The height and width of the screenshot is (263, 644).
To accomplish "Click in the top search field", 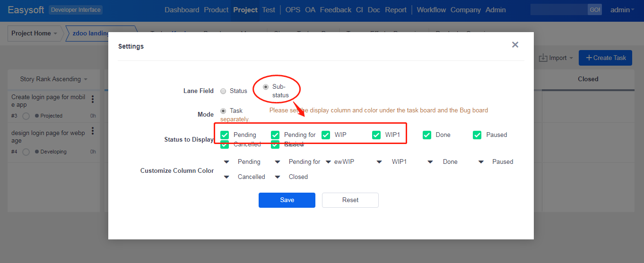I will [x=558, y=10].
